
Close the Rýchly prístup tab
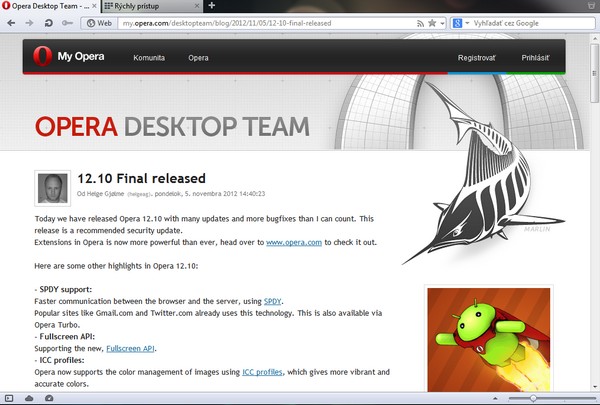point(197,6)
